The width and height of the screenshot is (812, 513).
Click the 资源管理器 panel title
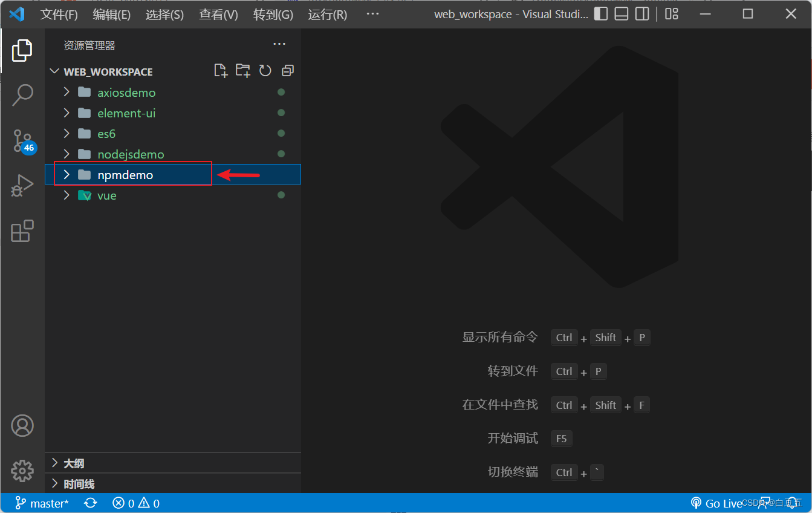coord(89,45)
